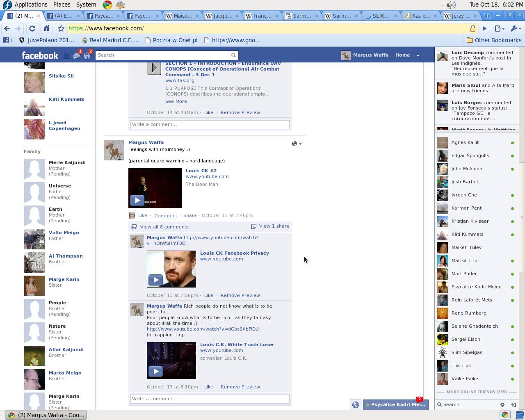The height and width of the screenshot is (420, 525).
Task: Open Other Bookmarks folder
Action: coord(494,40)
